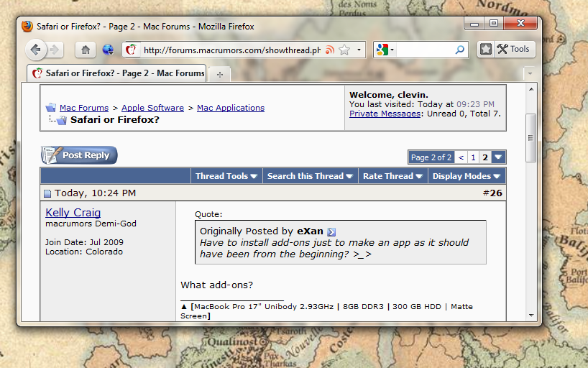Click the post status icon beside 'Today, 10:24 PM'
Image resolution: width=588 pixels, height=368 pixels.
point(47,193)
